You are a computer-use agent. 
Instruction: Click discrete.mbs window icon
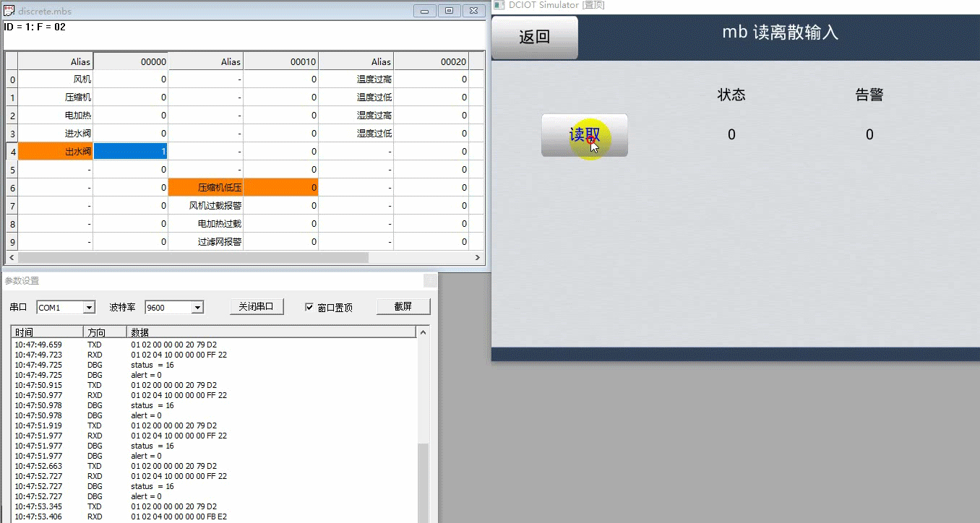click(x=9, y=11)
